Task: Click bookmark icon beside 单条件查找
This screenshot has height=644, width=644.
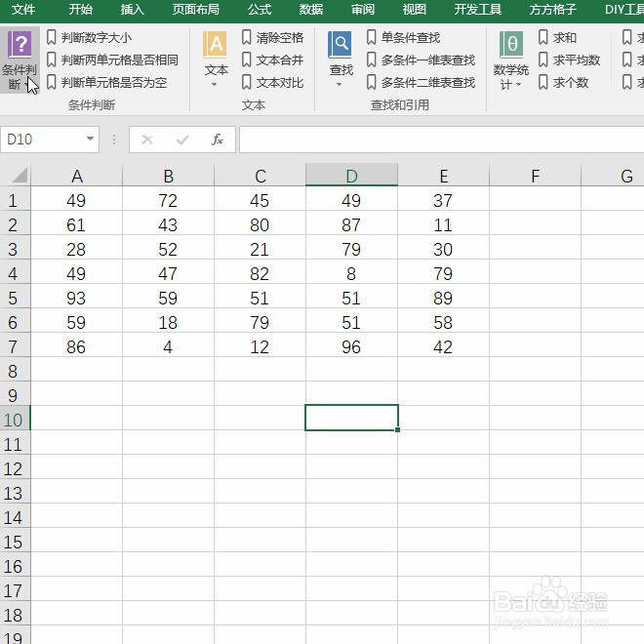Action: (x=372, y=37)
